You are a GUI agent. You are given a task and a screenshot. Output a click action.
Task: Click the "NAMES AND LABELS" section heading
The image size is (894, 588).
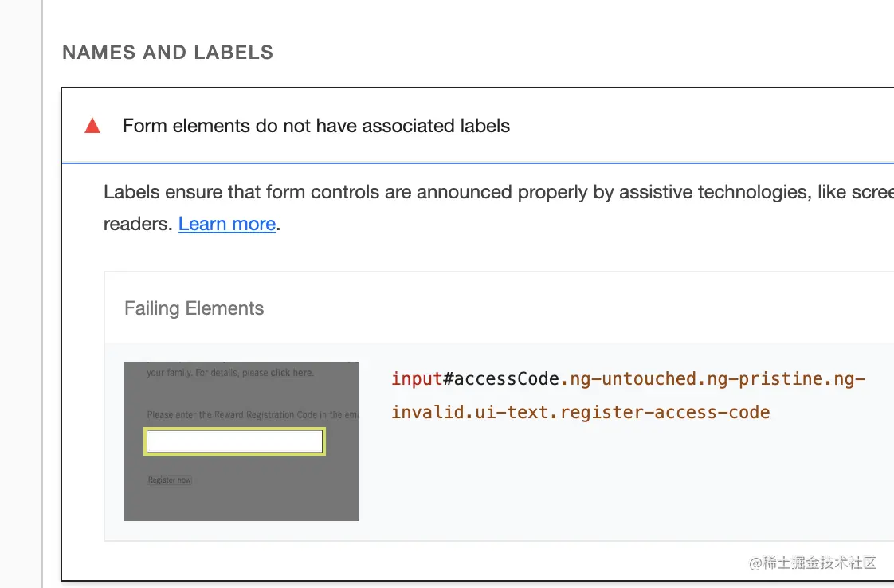[x=168, y=53]
